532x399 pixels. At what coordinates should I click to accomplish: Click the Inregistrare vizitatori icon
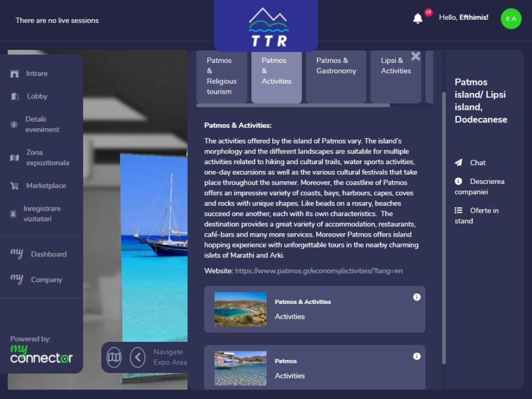(13, 214)
